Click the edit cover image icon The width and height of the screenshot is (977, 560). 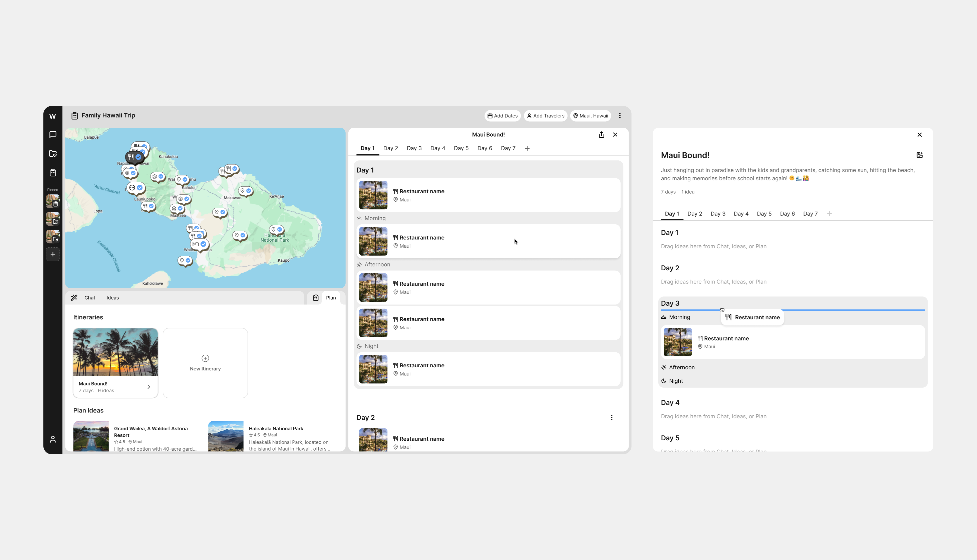tap(919, 155)
